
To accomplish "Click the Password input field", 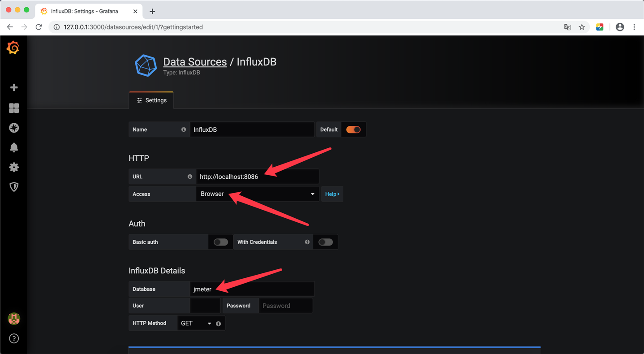I will point(286,306).
